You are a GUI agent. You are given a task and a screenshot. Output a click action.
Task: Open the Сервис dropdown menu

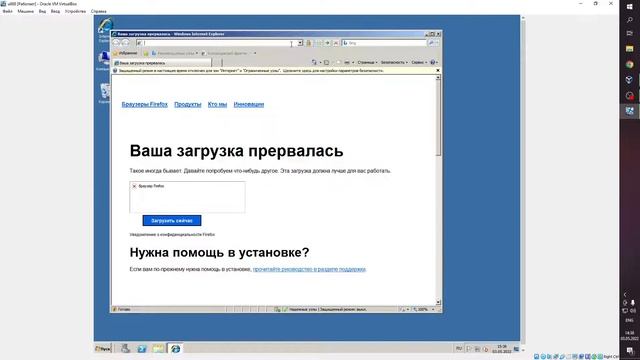click(x=419, y=62)
